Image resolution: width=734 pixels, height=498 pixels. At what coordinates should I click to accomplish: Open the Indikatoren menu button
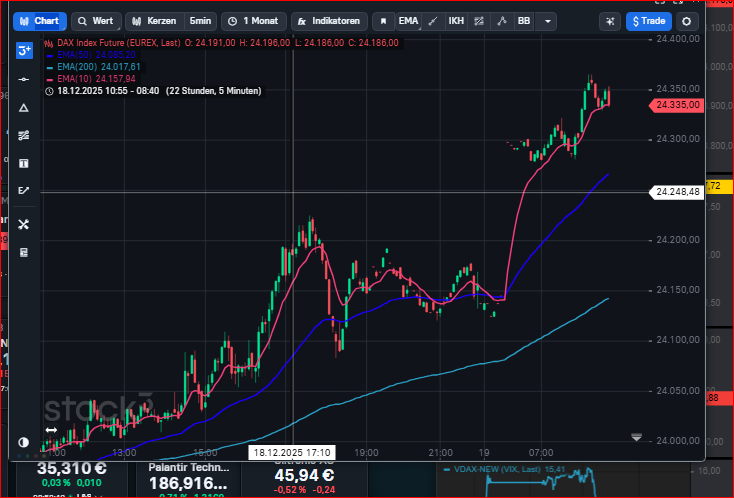click(x=329, y=21)
